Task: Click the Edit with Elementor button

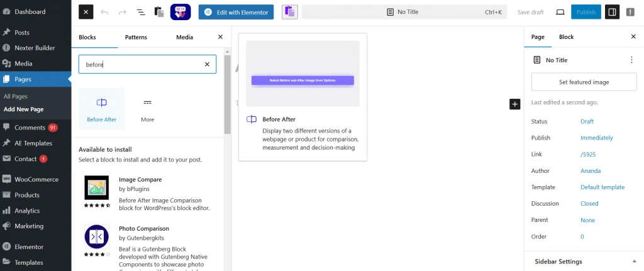Action: (x=236, y=12)
